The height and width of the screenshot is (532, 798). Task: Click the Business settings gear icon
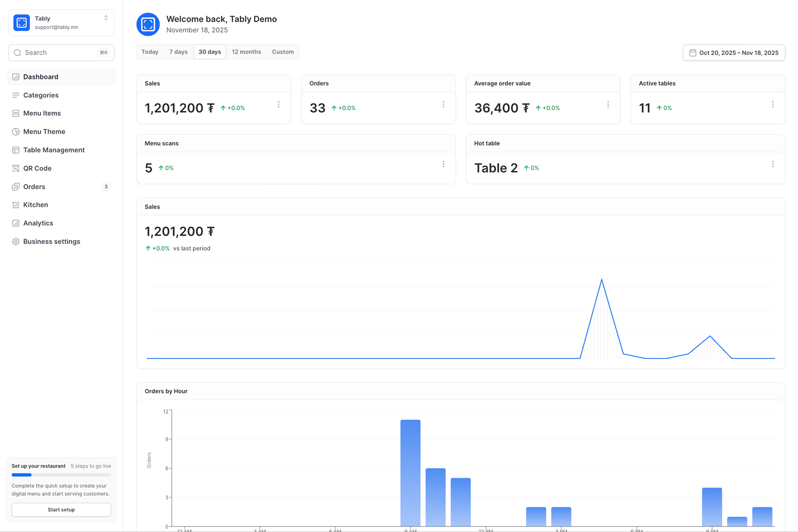pos(16,241)
